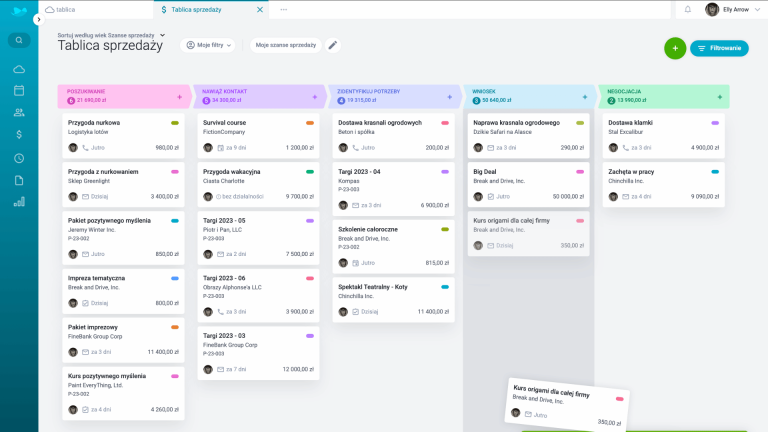
Task: Close the Tablica sprzedaży tab
Action: point(261,9)
